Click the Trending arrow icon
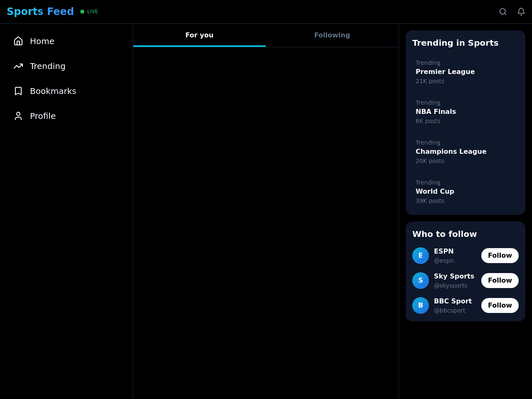Image resolution: width=532 pixels, height=399 pixels. pos(18,66)
